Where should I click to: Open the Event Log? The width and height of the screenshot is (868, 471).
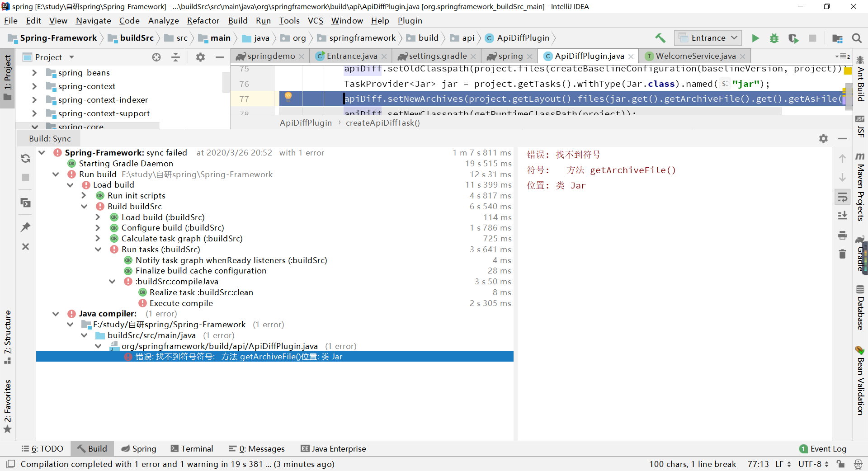point(823,449)
